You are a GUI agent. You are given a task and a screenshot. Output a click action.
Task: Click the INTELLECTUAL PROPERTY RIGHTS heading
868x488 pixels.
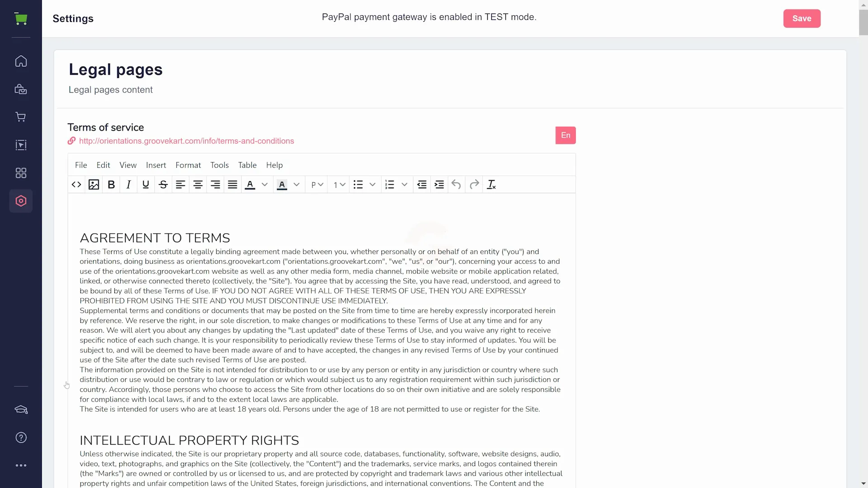click(x=189, y=441)
